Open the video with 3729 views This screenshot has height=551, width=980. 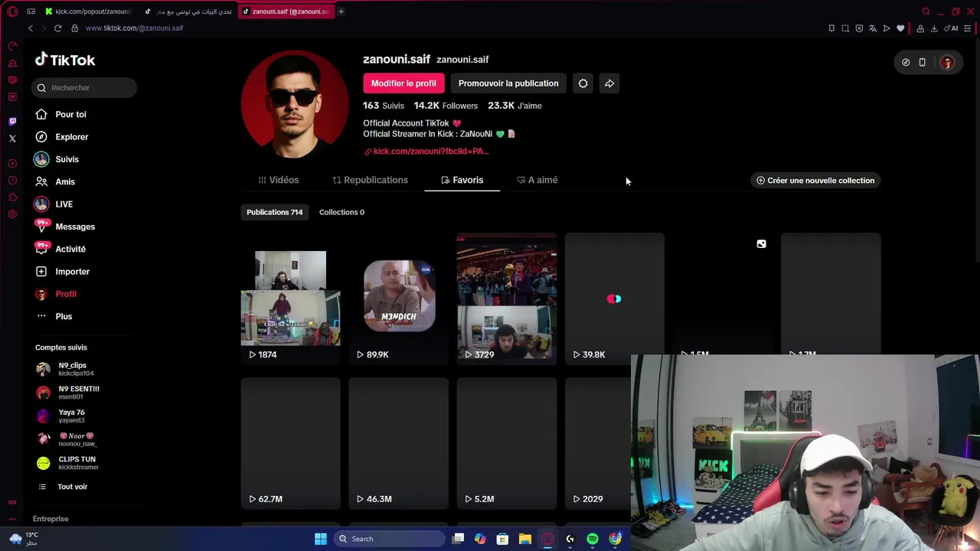click(x=506, y=298)
